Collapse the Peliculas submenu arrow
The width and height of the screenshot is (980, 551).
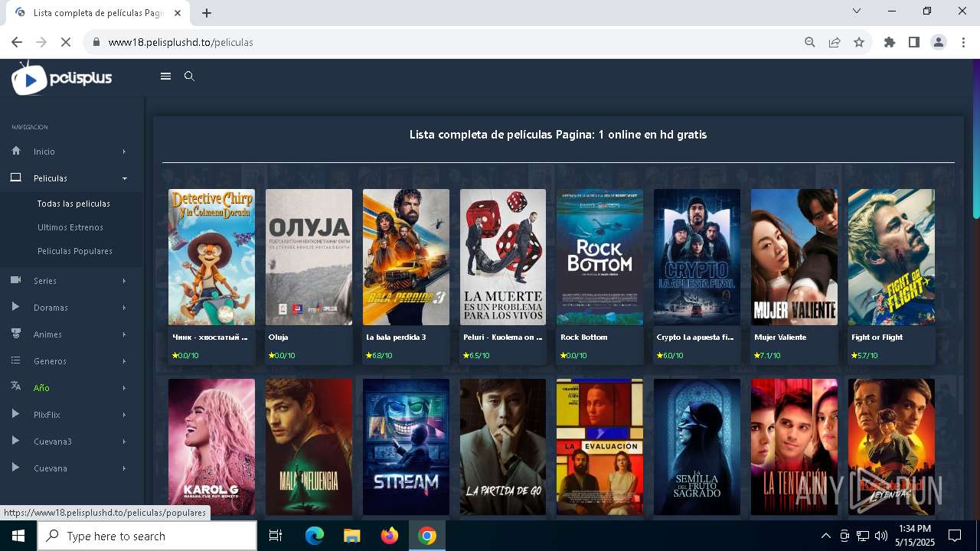coord(124,178)
